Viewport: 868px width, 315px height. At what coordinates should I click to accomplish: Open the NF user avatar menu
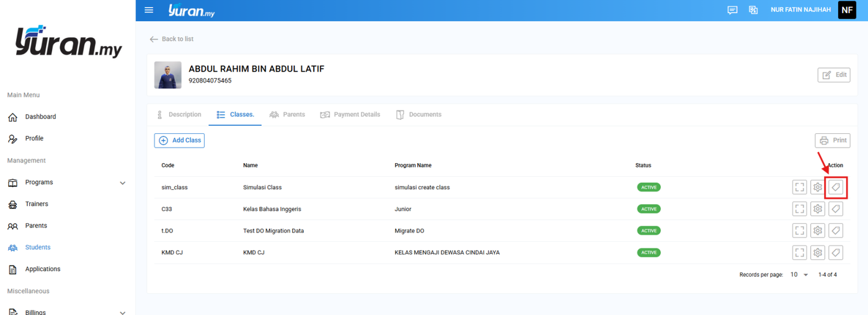tap(847, 10)
